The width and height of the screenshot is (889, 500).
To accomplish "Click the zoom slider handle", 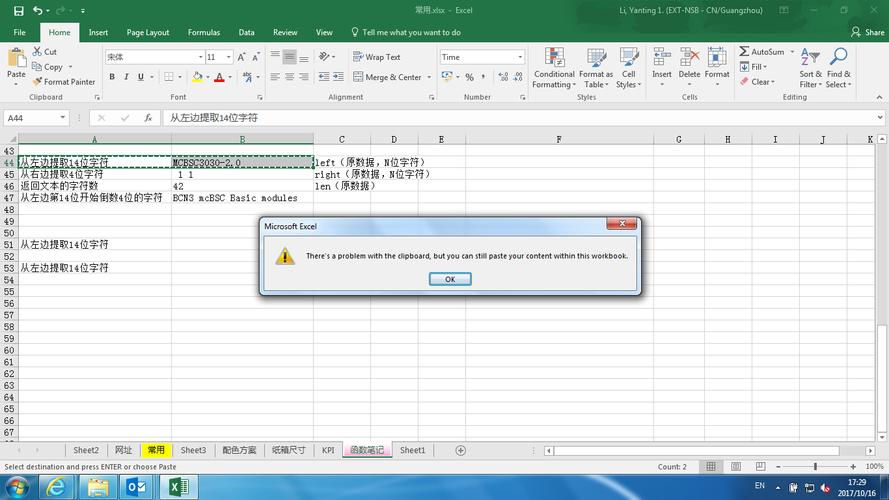I will (x=815, y=467).
